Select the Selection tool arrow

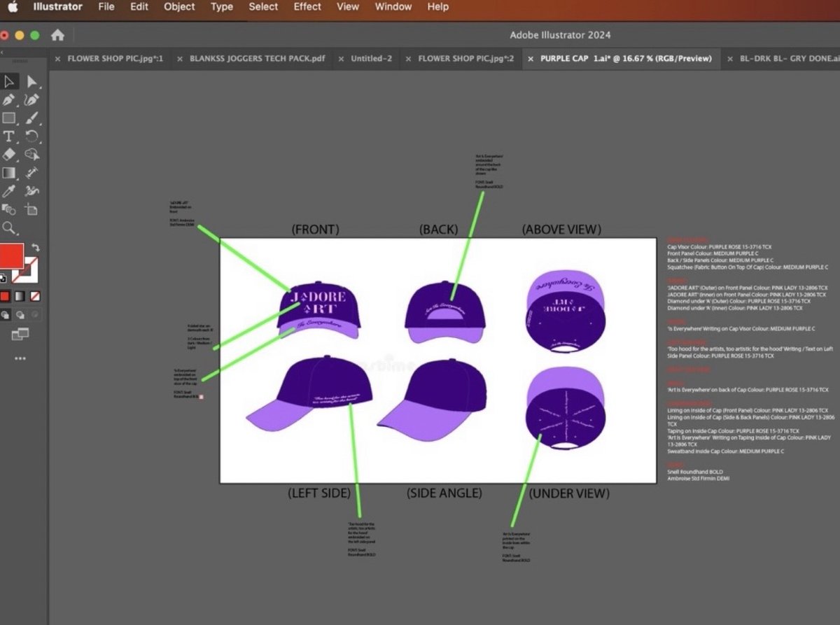[9, 82]
